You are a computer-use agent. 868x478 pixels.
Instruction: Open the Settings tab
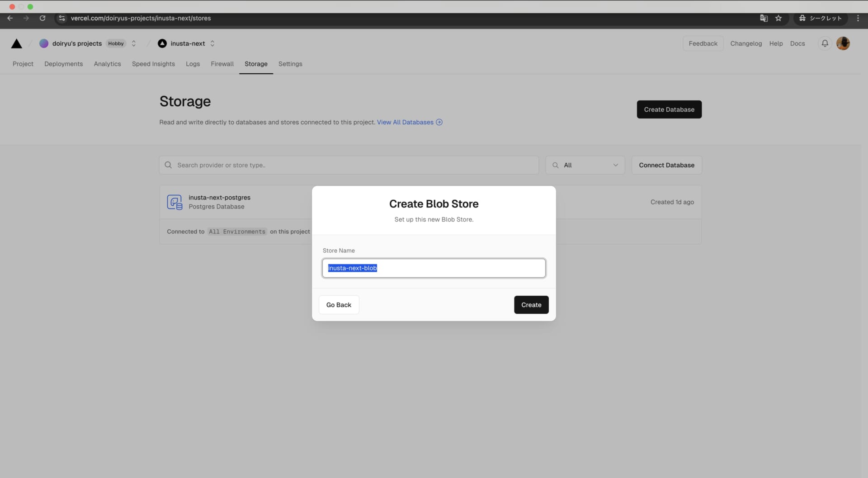[x=291, y=64]
